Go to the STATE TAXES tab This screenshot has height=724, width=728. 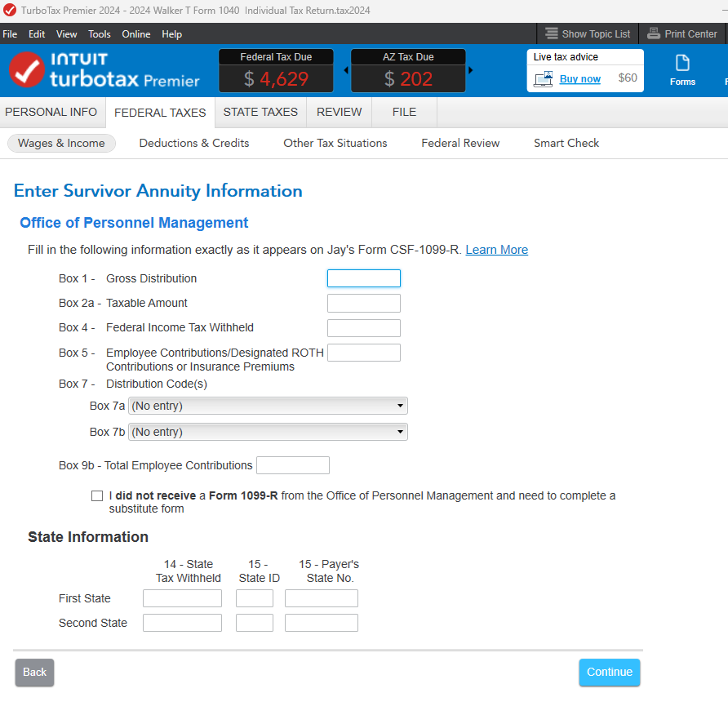click(260, 112)
